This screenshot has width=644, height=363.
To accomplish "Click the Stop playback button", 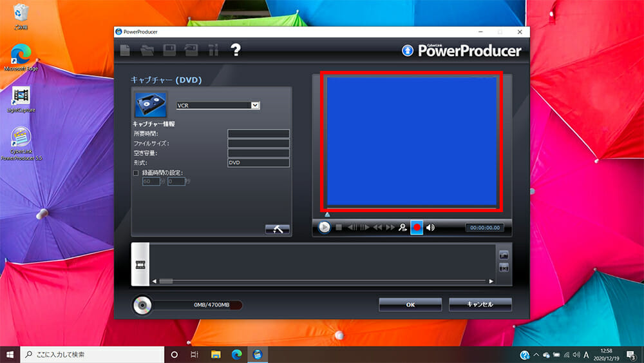I will tap(339, 228).
